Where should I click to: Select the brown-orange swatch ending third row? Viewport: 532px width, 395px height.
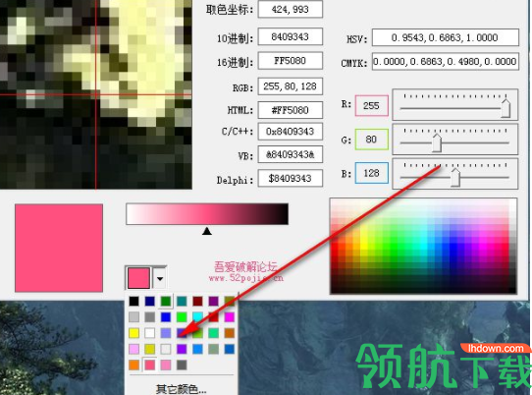click(230, 333)
